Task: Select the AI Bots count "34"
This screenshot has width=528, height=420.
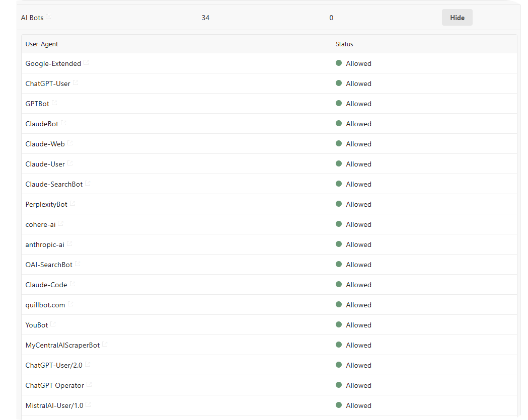Action: [205, 18]
